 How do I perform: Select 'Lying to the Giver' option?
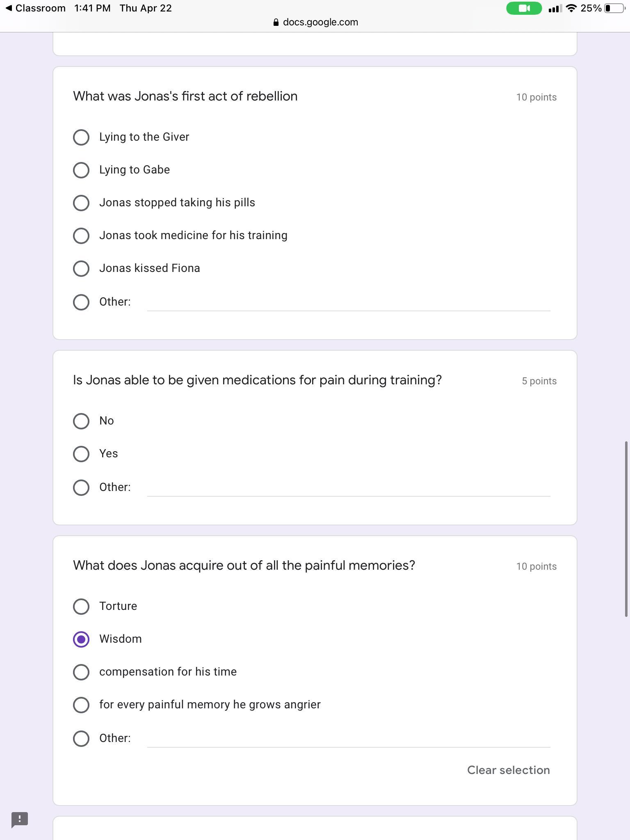point(81,137)
